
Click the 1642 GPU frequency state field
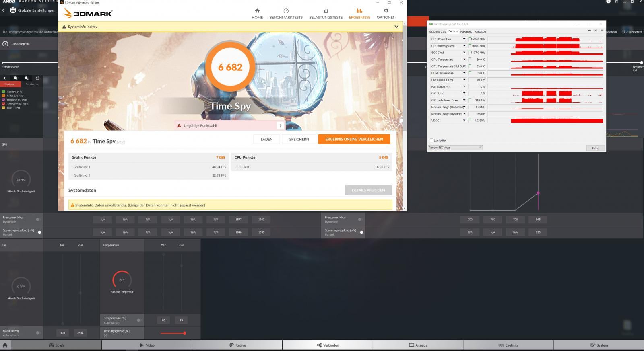click(x=261, y=220)
